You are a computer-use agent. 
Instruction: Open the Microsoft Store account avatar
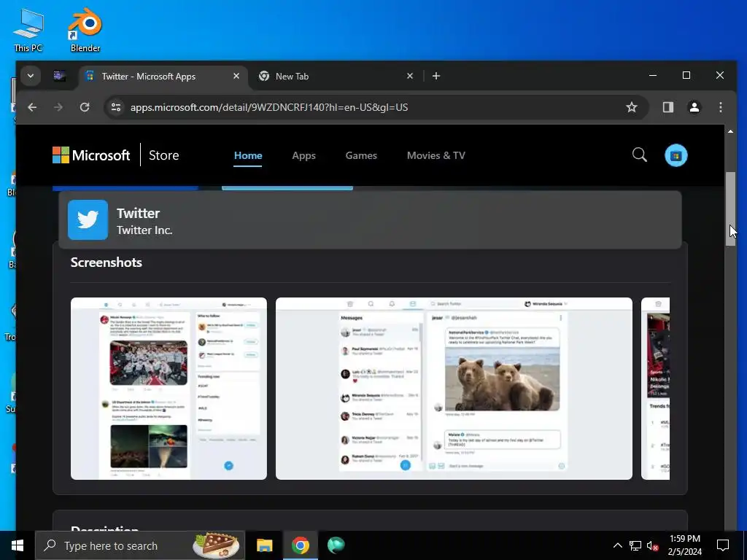(676, 155)
